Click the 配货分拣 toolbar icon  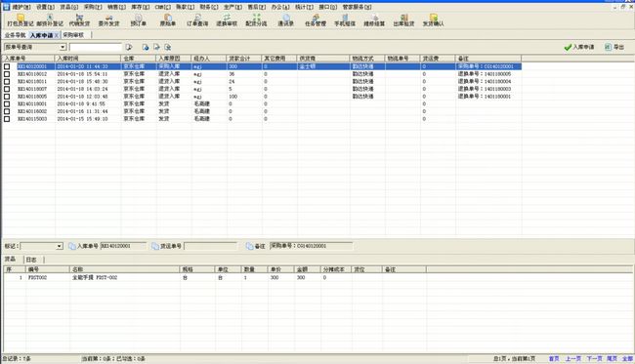pos(256,20)
